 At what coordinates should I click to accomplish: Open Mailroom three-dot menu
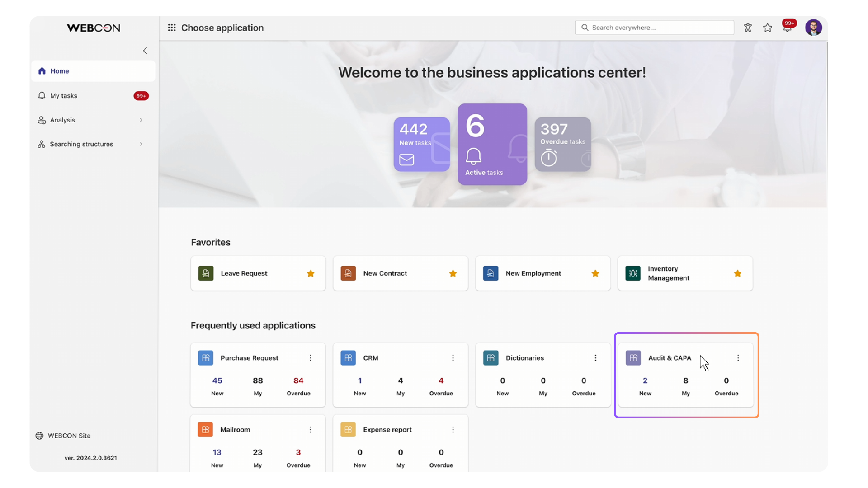[x=310, y=430]
